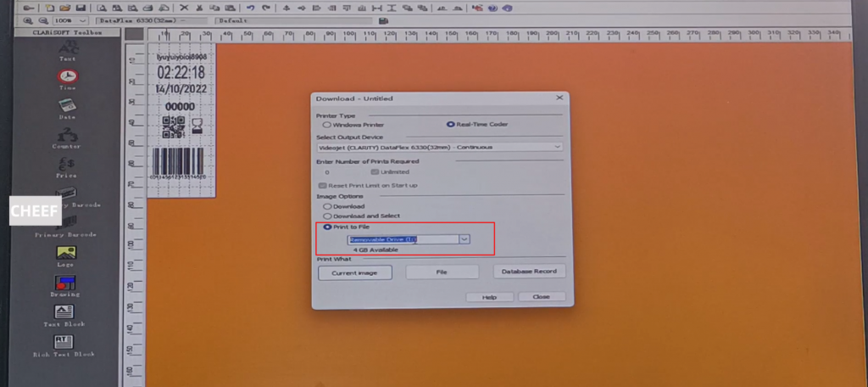Click the Undo arrow in the toolbar
This screenshot has width=868, height=387.
pyautogui.click(x=250, y=8)
